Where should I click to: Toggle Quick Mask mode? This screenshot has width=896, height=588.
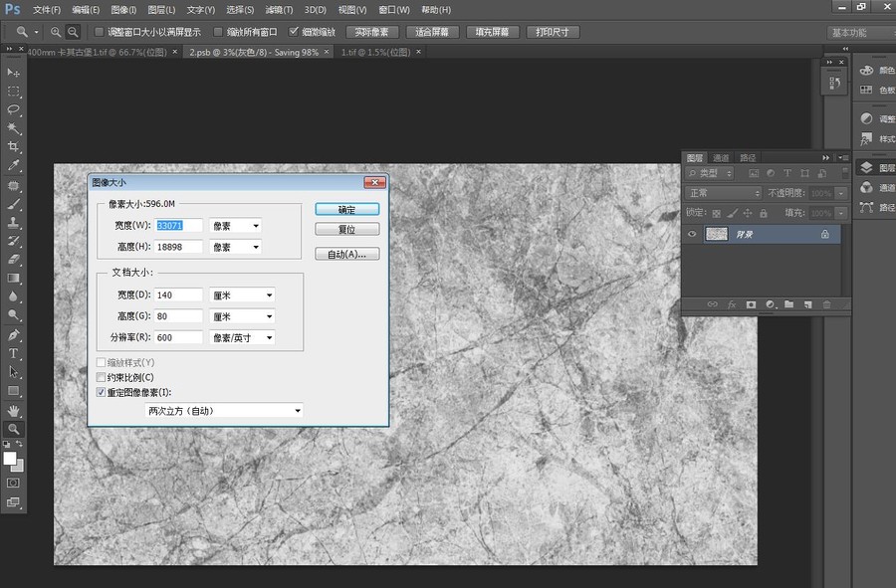point(13,483)
